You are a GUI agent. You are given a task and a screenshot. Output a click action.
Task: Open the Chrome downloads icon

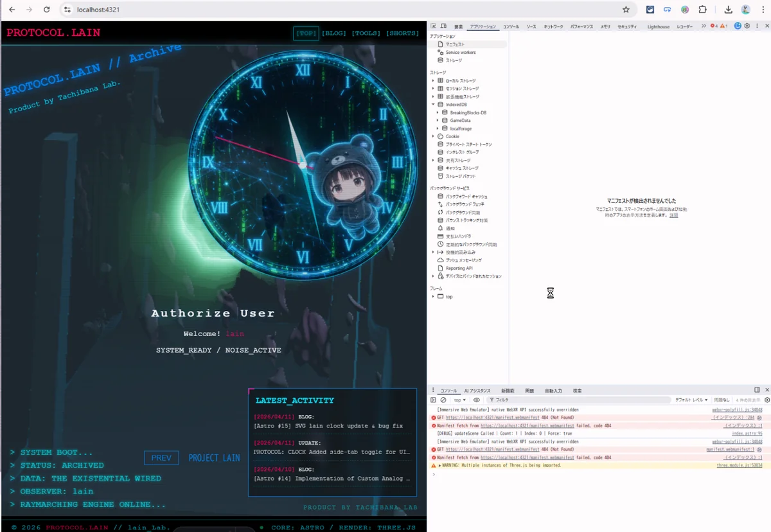(x=728, y=10)
